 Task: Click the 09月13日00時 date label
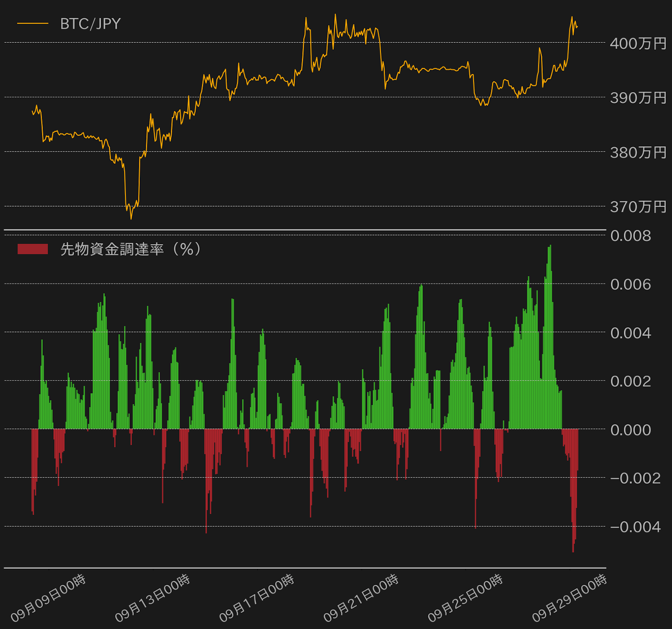(152, 598)
